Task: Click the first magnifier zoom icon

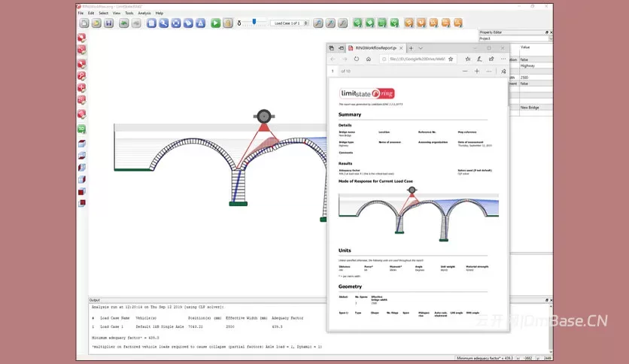Action: pos(318,23)
